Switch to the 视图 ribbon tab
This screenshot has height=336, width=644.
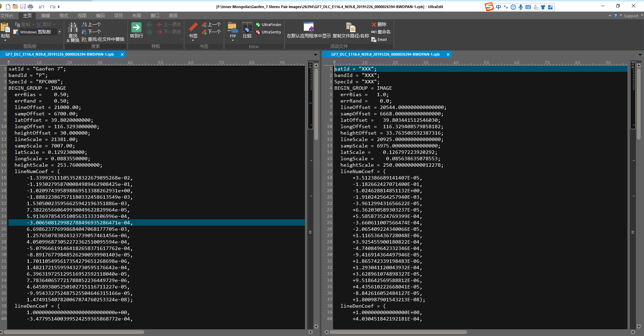point(82,16)
